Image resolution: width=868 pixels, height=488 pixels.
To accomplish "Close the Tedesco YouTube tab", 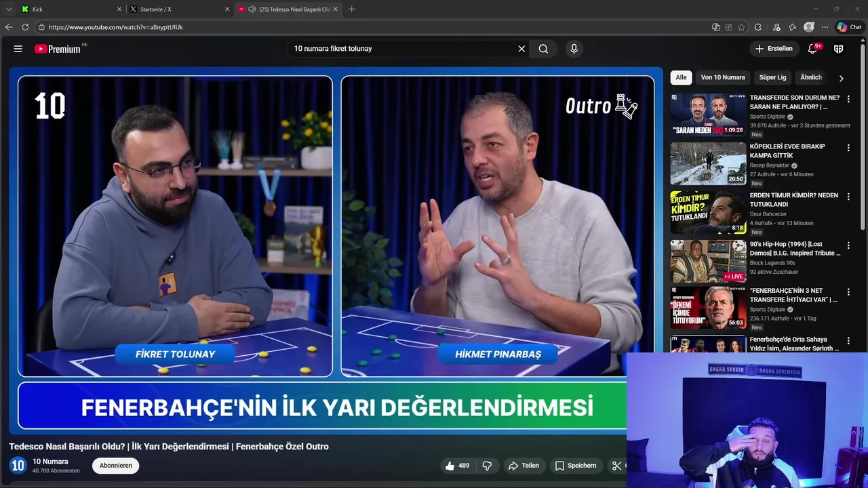I will tap(335, 9).
